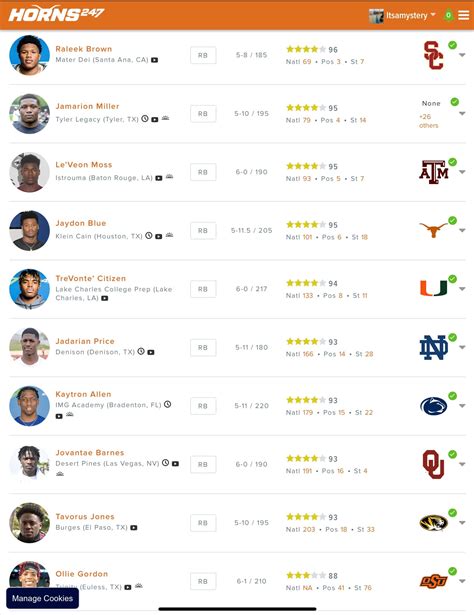Click Notre Dame logo for Jadarian Price
The width and height of the screenshot is (474, 615).
pyautogui.click(x=433, y=348)
